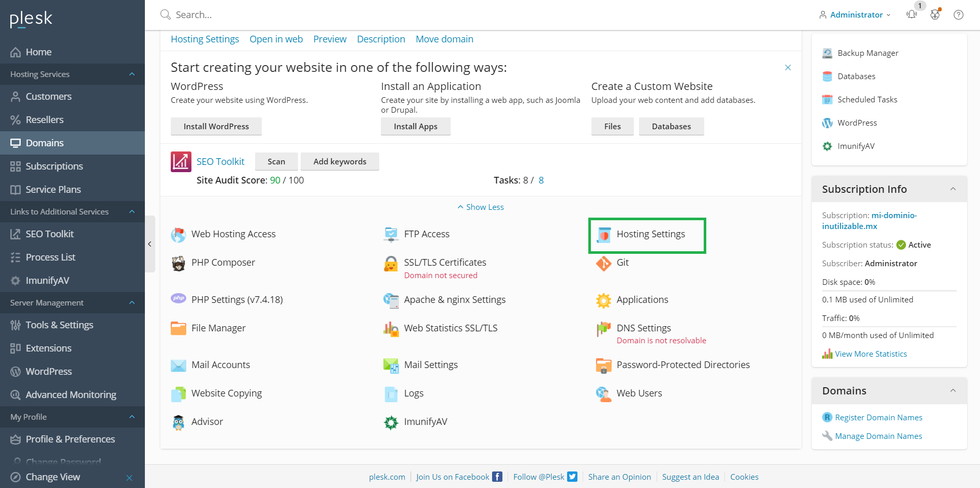
Task: Click the DNS Settings icon
Action: 604,329
